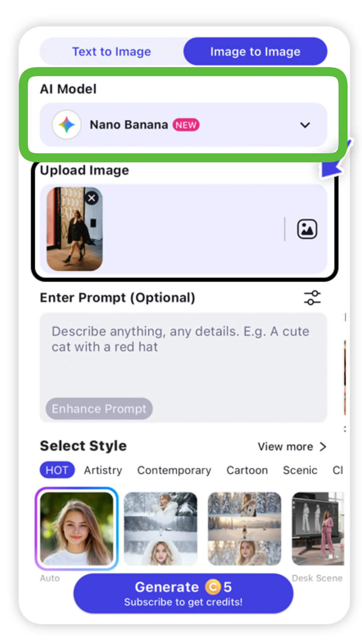Click the NEW badge beside Nano Banana

pos(186,125)
